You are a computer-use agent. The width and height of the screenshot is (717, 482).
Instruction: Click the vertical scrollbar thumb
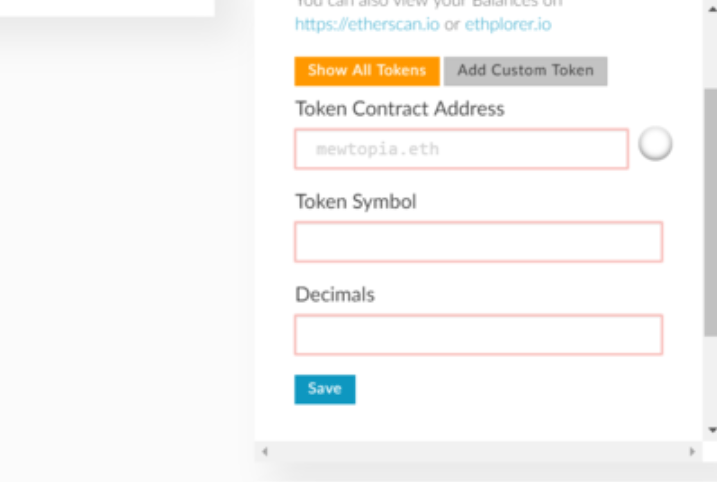click(710, 210)
